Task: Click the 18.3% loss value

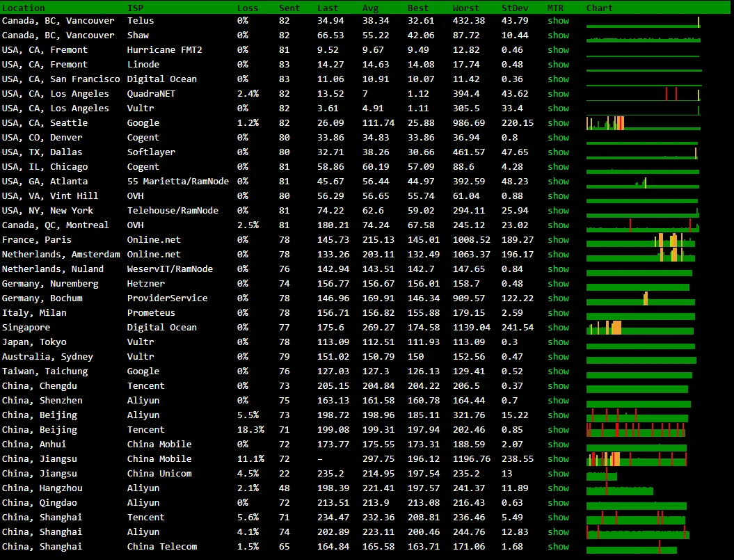Action: click(x=250, y=430)
